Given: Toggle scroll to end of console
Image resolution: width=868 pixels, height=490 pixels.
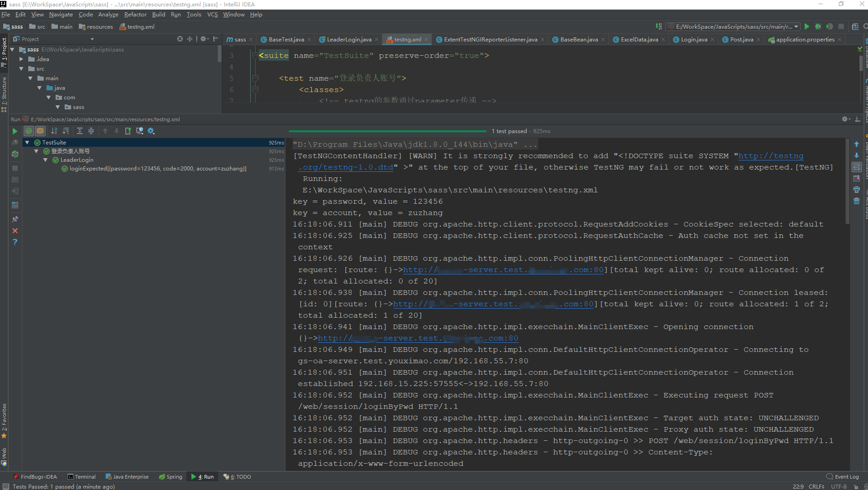Looking at the screenshot, I should (x=857, y=178).
